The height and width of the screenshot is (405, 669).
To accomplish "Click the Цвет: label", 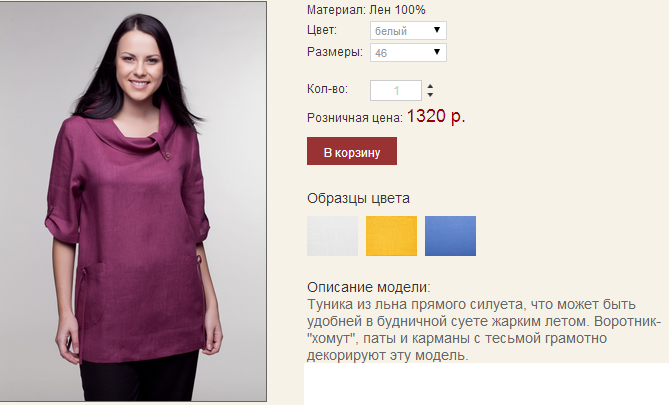I will tap(322, 30).
